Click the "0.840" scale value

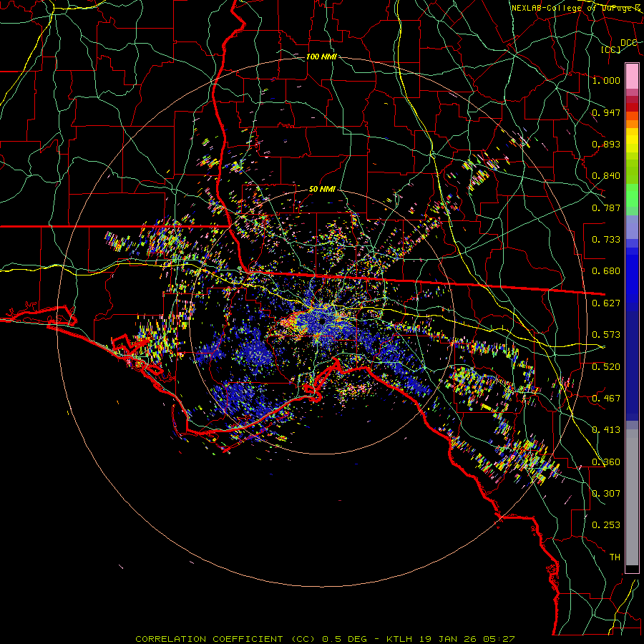606,176
